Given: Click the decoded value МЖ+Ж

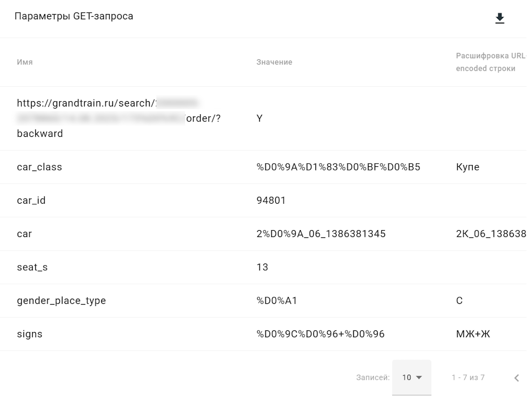Looking at the screenshot, I should pos(473,334).
